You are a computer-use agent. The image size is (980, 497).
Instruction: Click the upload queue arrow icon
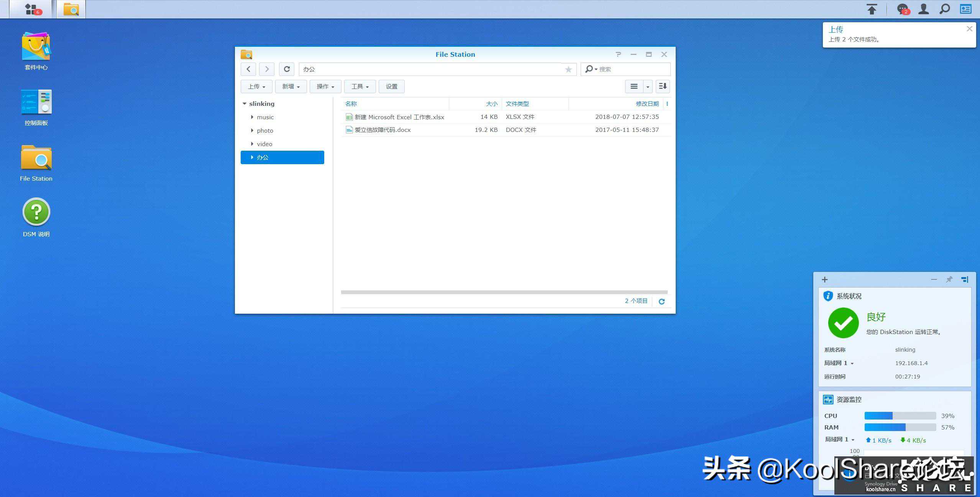(x=872, y=9)
